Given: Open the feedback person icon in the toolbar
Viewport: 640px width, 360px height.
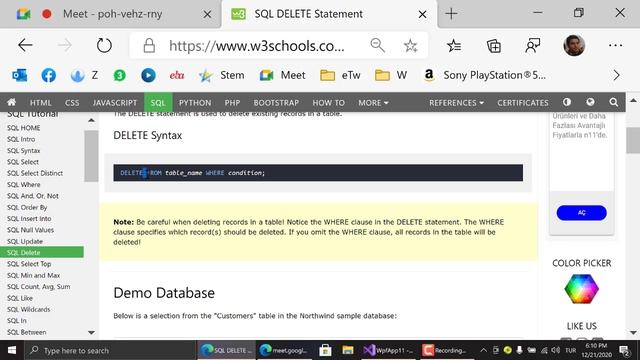Looking at the screenshot, I should tap(533, 46).
